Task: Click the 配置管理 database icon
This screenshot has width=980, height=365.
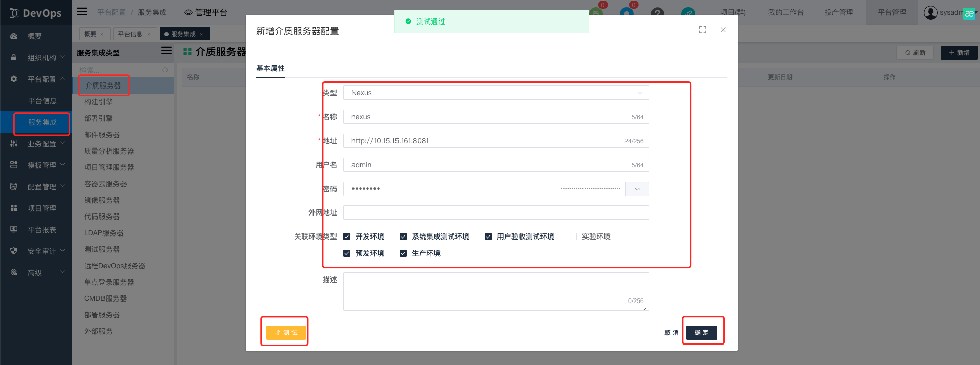Action: tap(14, 187)
